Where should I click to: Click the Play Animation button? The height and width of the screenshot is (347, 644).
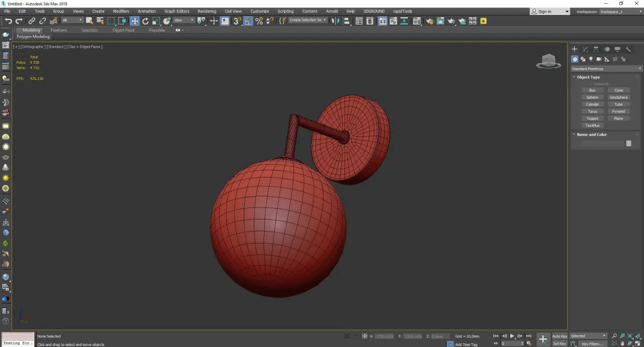point(513,336)
